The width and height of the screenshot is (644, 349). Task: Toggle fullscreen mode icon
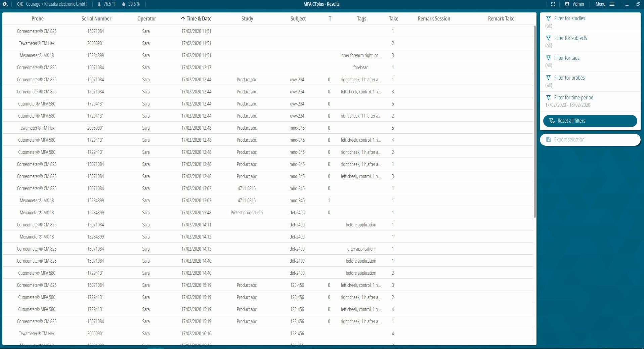pyautogui.click(x=553, y=4)
